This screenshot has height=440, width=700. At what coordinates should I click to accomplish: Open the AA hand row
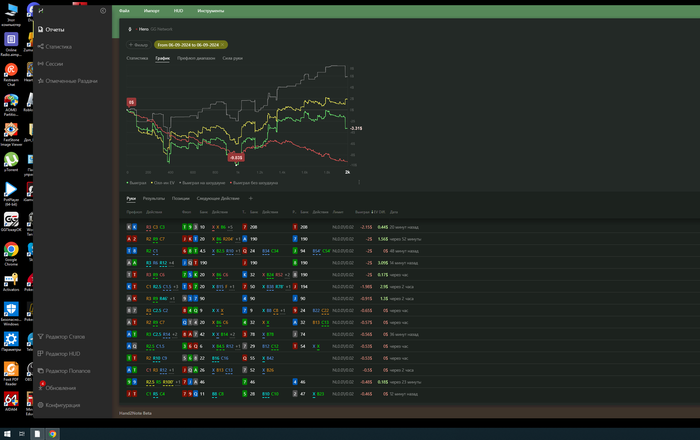tap(409, 263)
